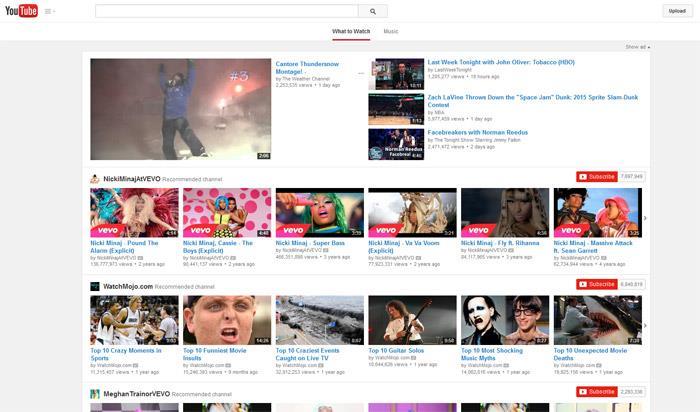Open Top 10 Guitar Solos thumbnail

(412, 320)
